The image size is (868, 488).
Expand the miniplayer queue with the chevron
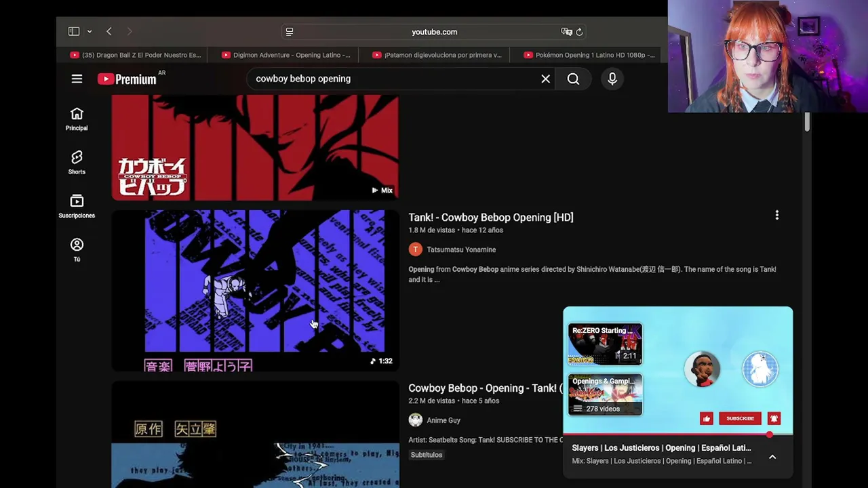pos(772,457)
